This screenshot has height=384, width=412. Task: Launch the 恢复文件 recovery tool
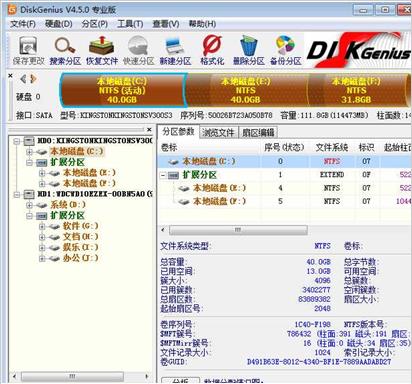pos(102,50)
